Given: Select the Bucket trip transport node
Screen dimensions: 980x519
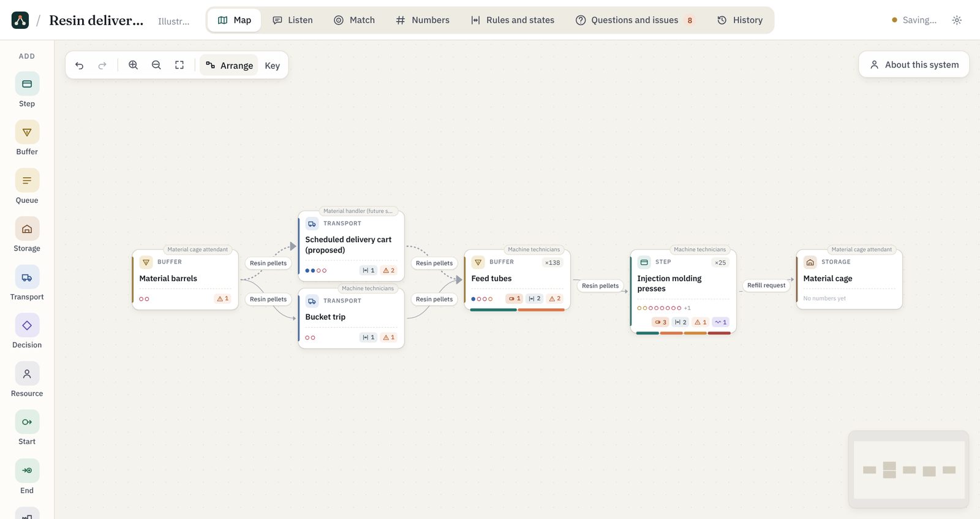Looking at the screenshot, I should [x=351, y=319].
